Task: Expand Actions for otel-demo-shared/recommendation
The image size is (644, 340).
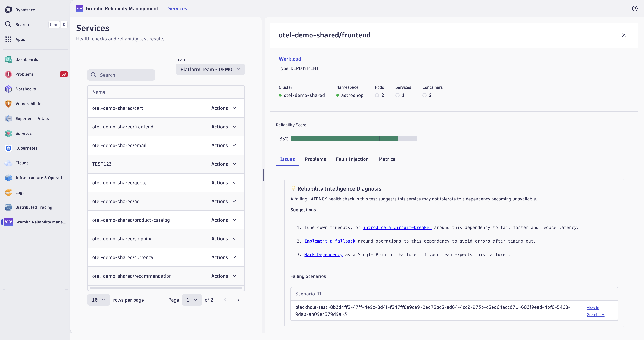Action: click(x=224, y=276)
